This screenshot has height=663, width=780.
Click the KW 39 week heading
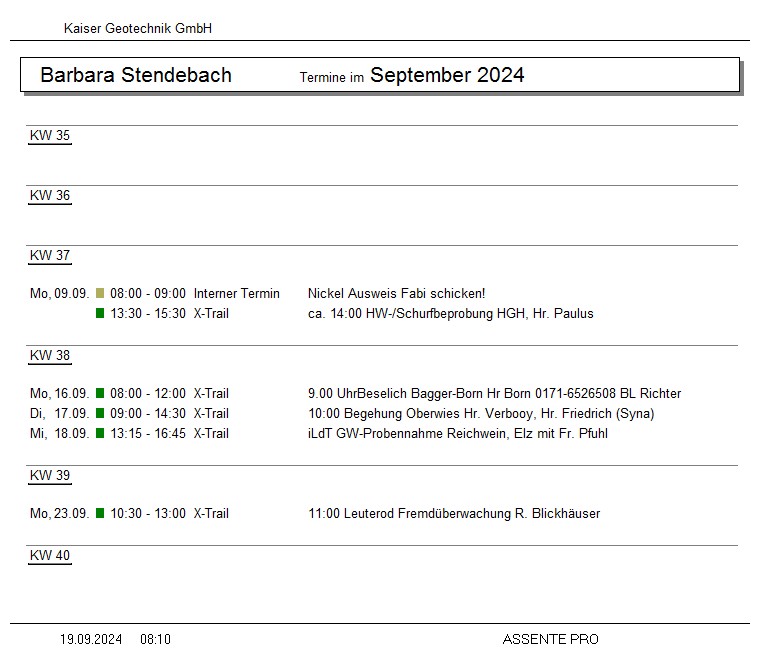point(50,476)
